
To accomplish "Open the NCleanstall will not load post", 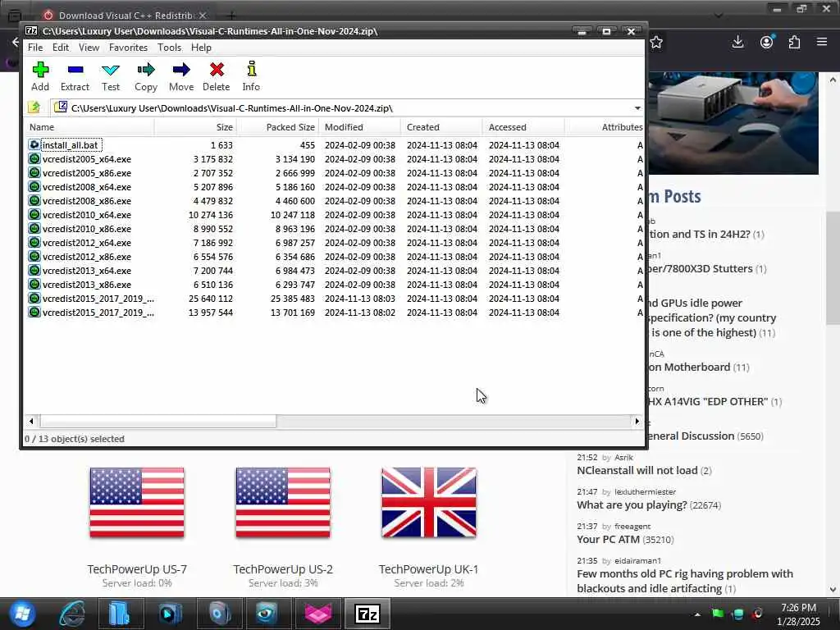I will click(x=637, y=470).
